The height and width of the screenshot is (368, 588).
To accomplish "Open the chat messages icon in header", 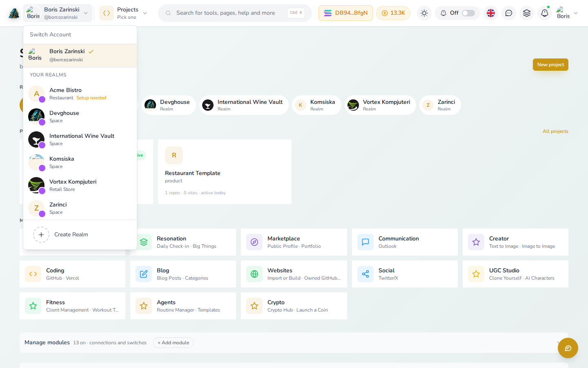I will [x=509, y=13].
